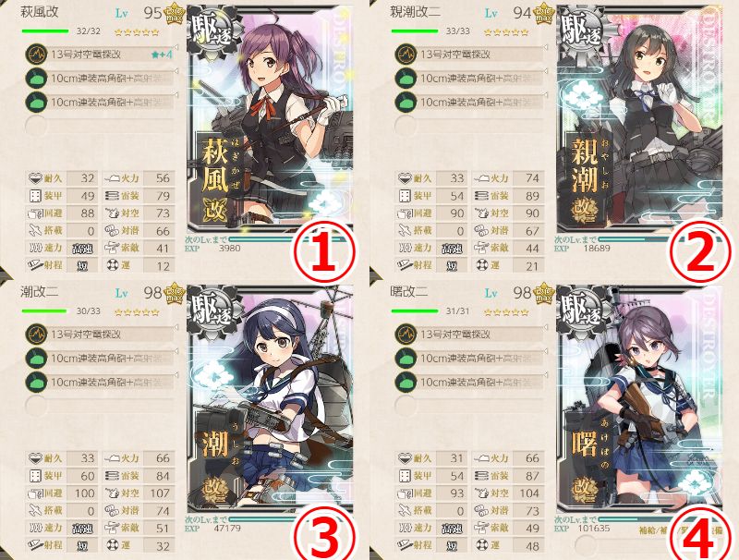Image resolution: width=739 pixels, height=560 pixels.
Task: Click the radar icon on 萩風改's 13号対空電探改
Action: 36,54
